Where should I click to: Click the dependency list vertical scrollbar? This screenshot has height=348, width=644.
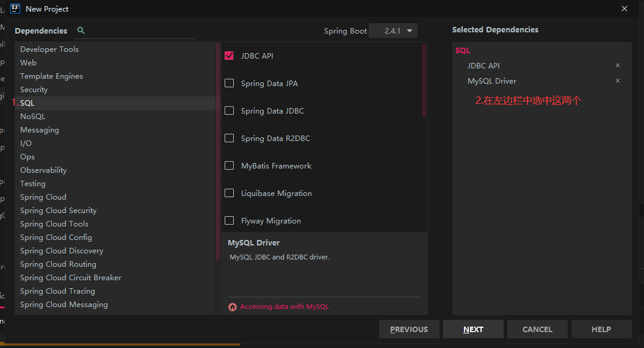[424, 79]
